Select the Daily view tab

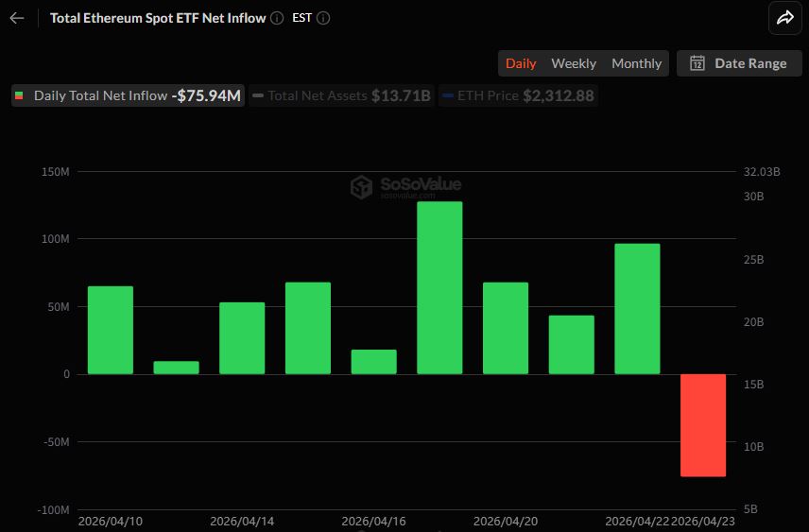521,63
